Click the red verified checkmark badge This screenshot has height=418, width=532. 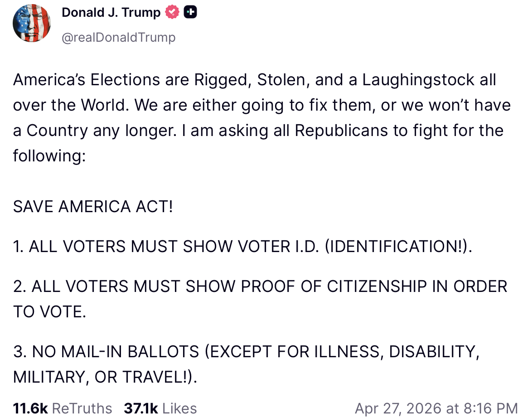click(x=172, y=13)
